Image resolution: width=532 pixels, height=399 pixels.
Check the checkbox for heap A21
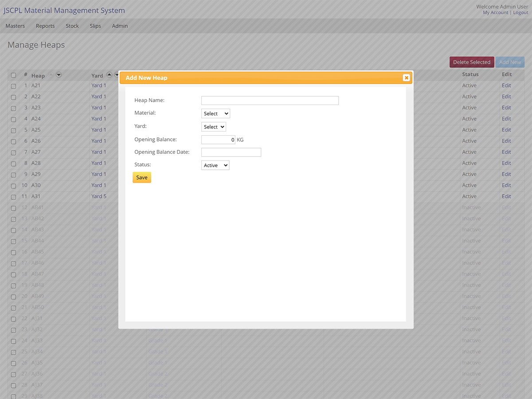13,86
